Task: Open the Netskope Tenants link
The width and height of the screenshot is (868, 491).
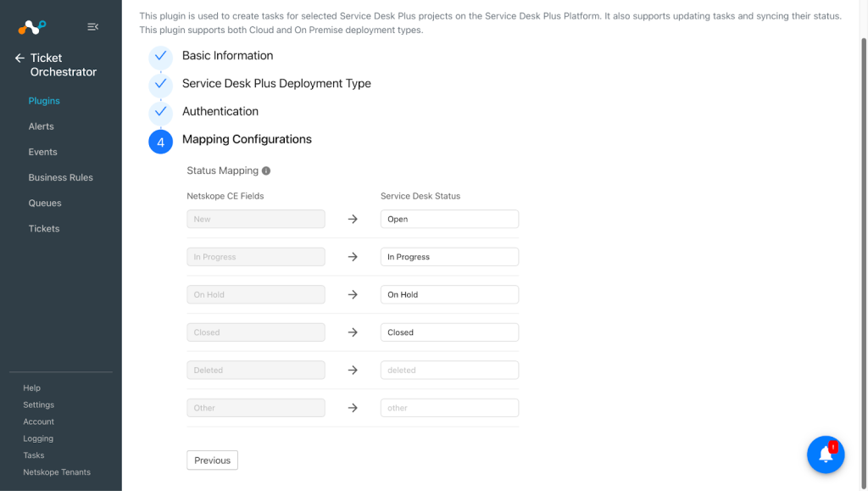Action: pyautogui.click(x=57, y=471)
